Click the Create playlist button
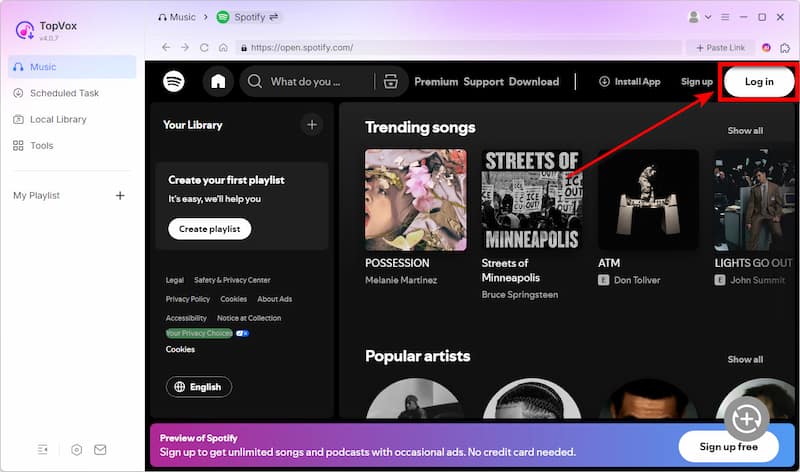 (x=210, y=229)
